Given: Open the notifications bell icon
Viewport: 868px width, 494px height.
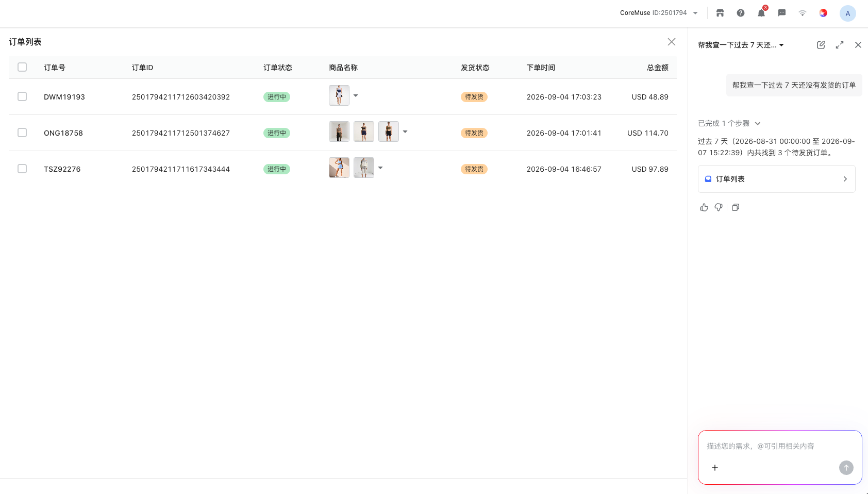Looking at the screenshot, I should pos(761,13).
